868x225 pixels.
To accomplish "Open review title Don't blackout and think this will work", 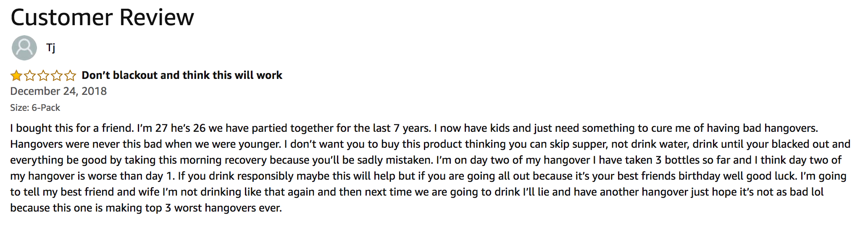I will coord(182,75).
